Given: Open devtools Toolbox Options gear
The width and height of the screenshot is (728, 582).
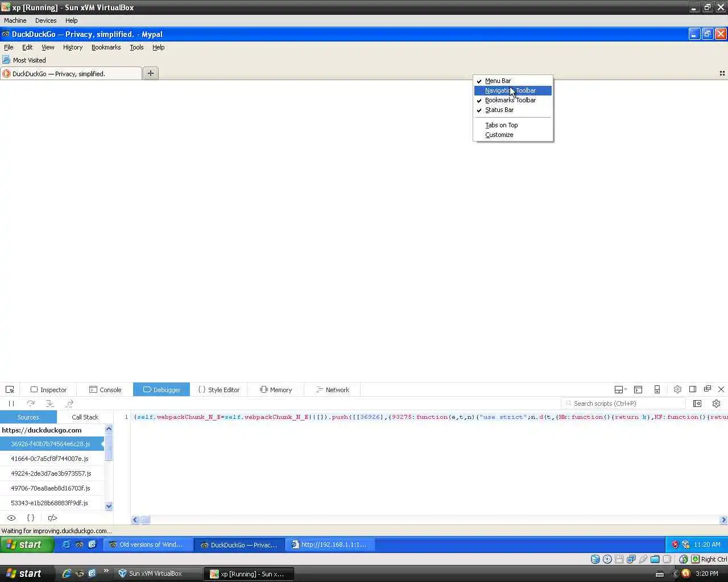Looking at the screenshot, I should (x=677, y=390).
